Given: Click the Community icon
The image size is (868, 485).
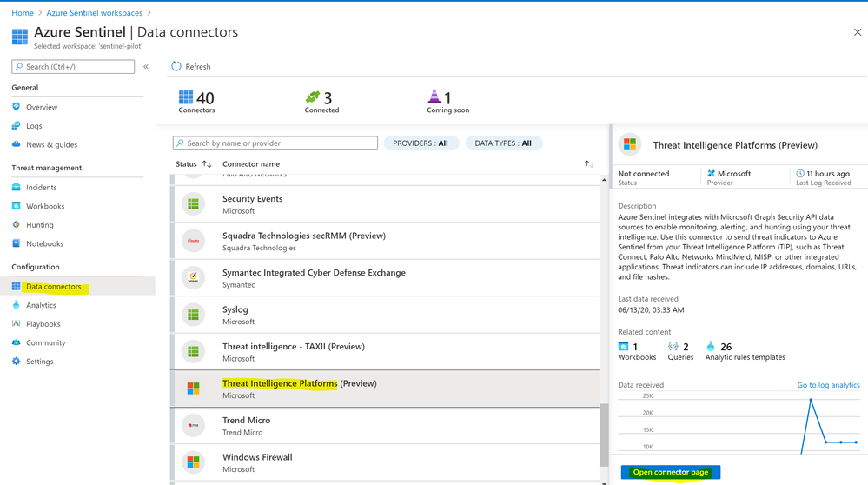Looking at the screenshot, I should tap(16, 342).
